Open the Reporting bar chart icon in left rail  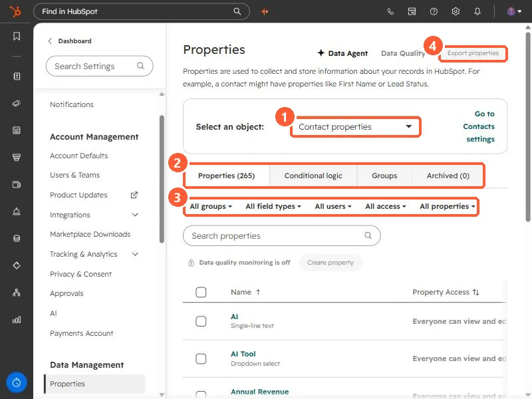coord(16,320)
